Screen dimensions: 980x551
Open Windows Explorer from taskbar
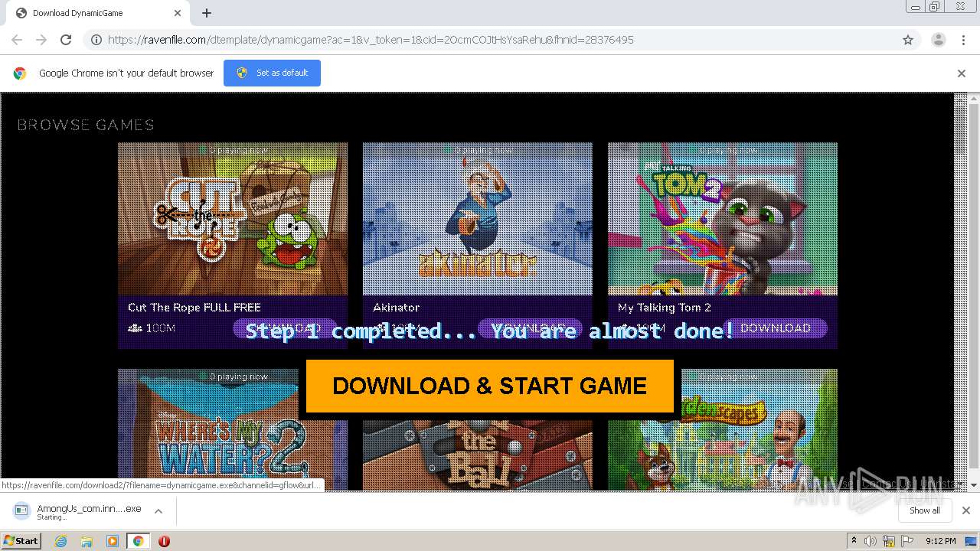tap(87, 541)
